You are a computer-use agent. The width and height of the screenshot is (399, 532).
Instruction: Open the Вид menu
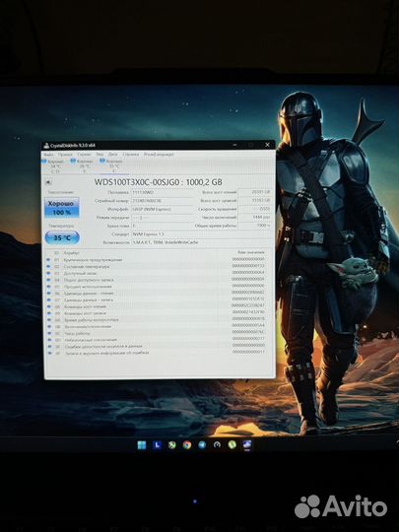click(100, 155)
